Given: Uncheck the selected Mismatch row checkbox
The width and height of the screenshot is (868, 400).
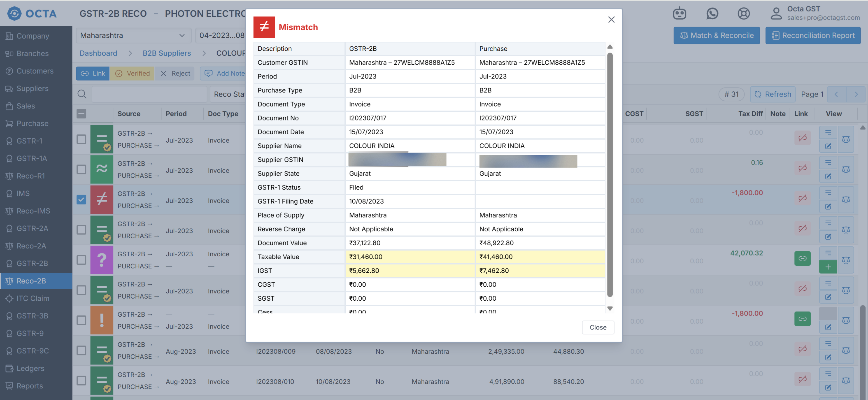Looking at the screenshot, I should (81, 199).
